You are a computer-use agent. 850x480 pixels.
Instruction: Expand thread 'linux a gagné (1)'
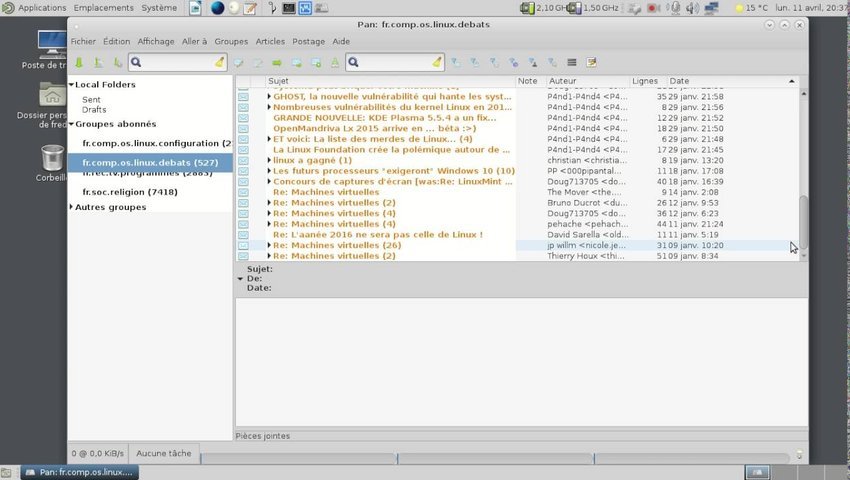pyautogui.click(x=269, y=161)
